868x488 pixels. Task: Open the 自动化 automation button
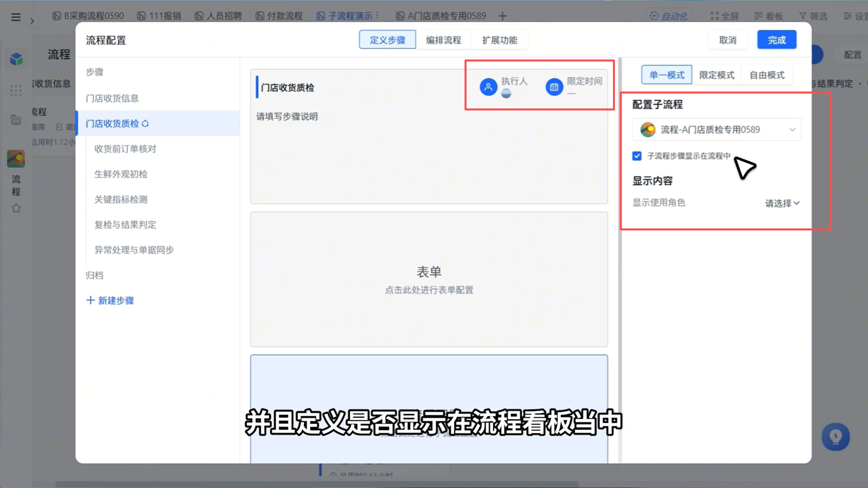pos(669,16)
